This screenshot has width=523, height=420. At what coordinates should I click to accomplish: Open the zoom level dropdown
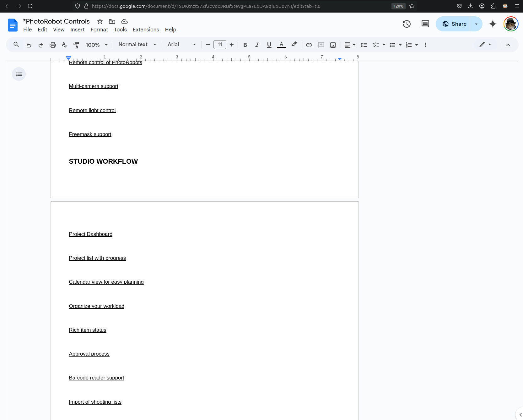(x=97, y=45)
